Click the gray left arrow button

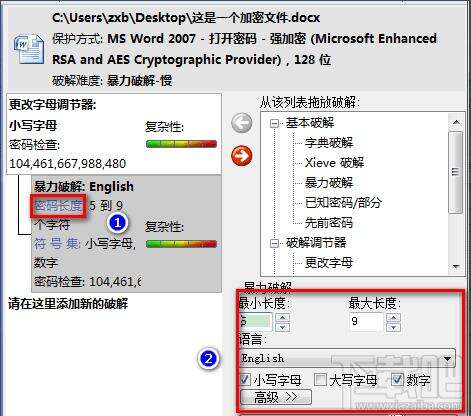point(242,123)
